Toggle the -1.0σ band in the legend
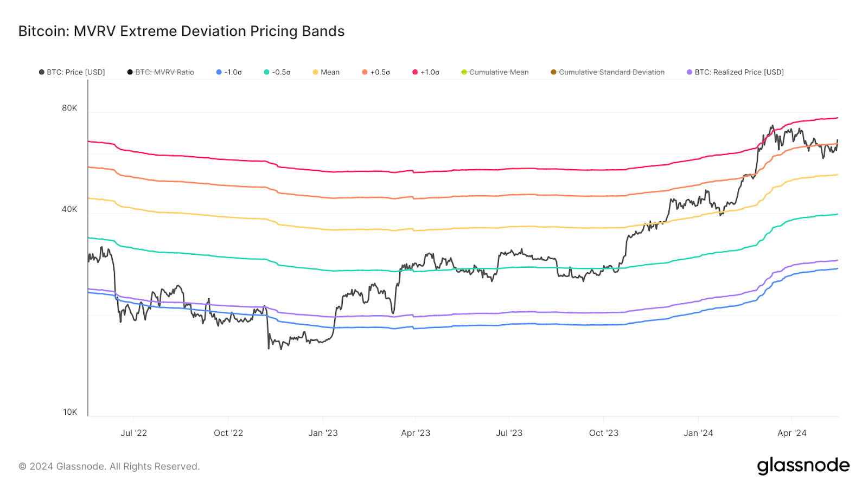This screenshot has height=488, width=868. [x=229, y=72]
